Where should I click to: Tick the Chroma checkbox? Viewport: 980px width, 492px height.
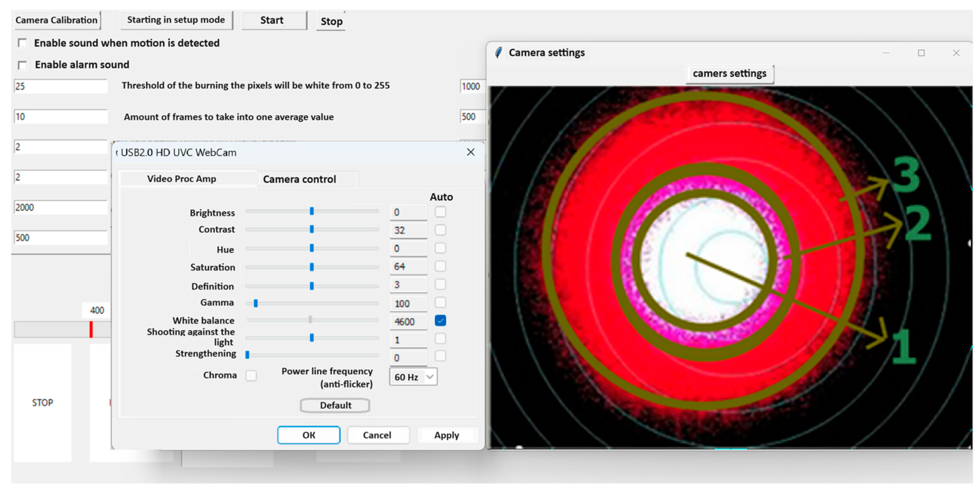251,376
